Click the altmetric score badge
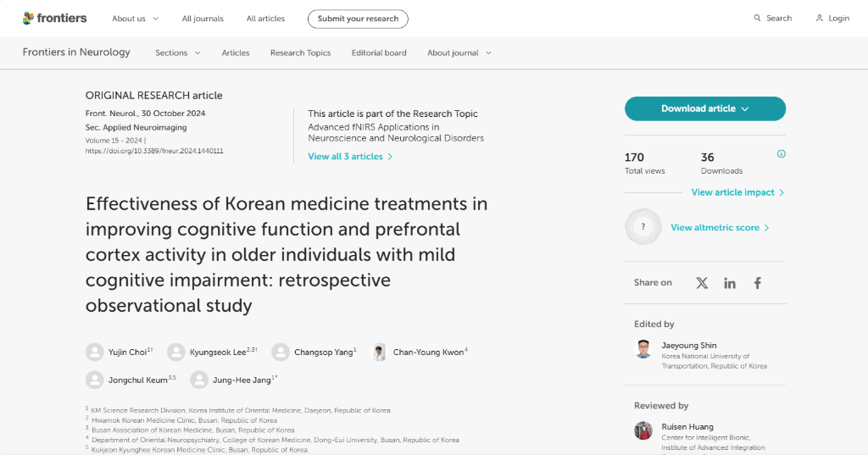The height and width of the screenshot is (455, 868). click(x=643, y=227)
